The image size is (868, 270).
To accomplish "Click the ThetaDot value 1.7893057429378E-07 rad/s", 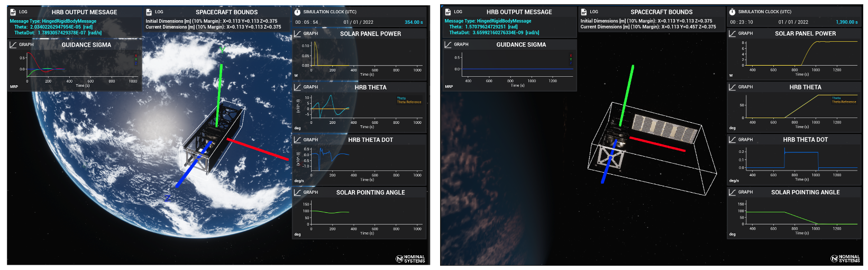I will pos(70,33).
